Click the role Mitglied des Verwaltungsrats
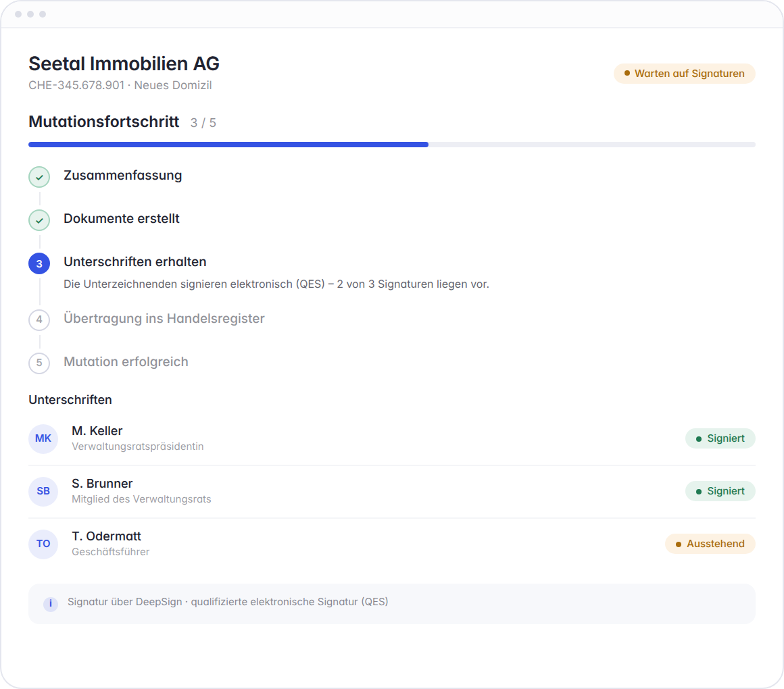The height and width of the screenshot is (689, 784). (141, 499)
